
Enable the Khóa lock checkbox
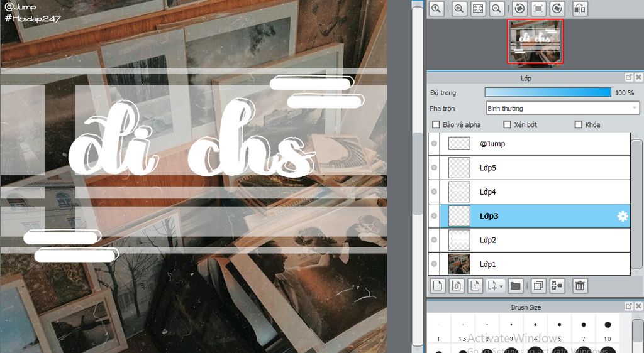pyautogui.click(x=579, y=124)
